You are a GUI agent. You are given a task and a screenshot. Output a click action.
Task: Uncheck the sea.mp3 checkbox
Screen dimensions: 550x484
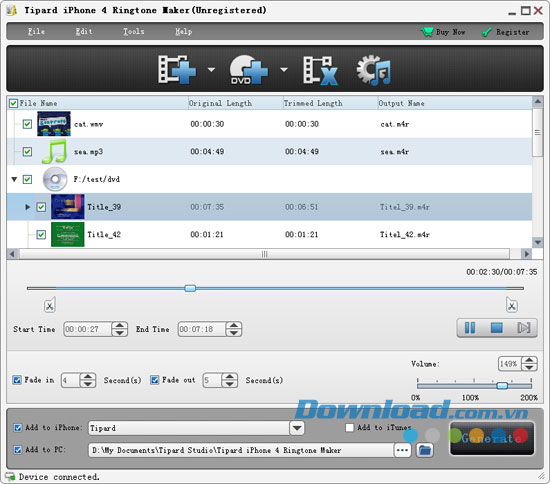pos(27,152)
